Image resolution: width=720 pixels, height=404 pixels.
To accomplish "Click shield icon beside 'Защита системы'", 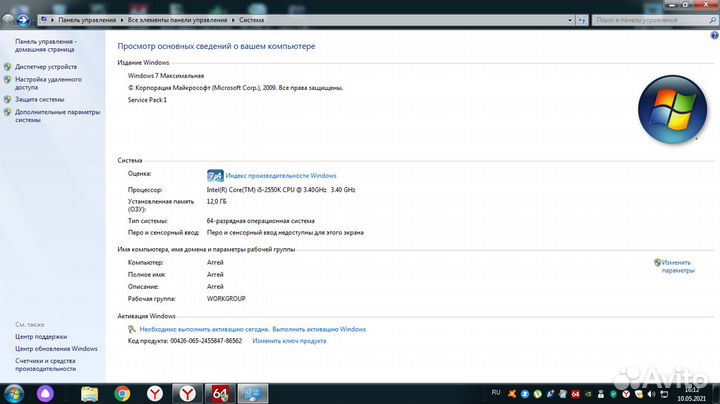I will 7,100.
